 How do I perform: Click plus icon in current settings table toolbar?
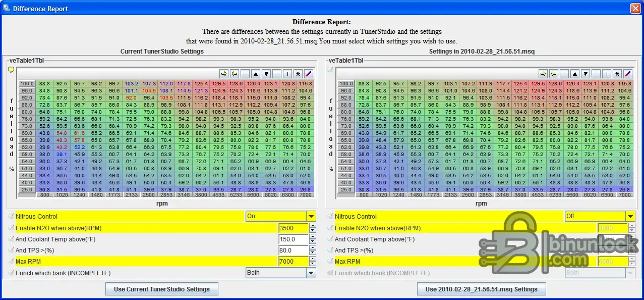[287, 73]
